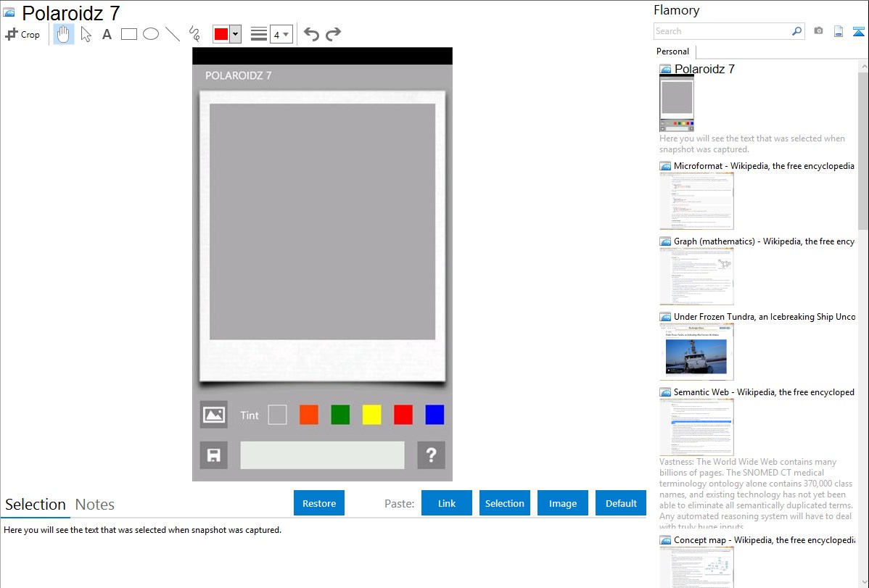Image resolution: width=869 pixels, height=588 pixels.
Task: Open the red color picker dropdown
Action: pos(235,34)
